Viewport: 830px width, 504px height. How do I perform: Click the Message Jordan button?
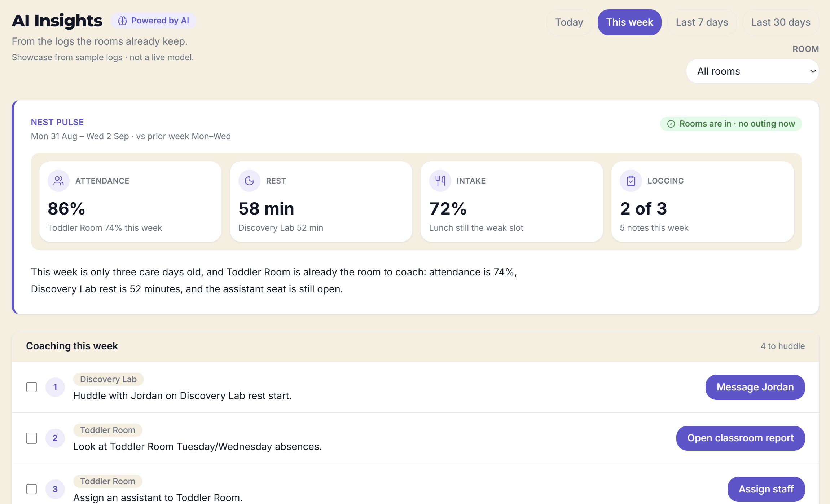[x=755, y=387]
